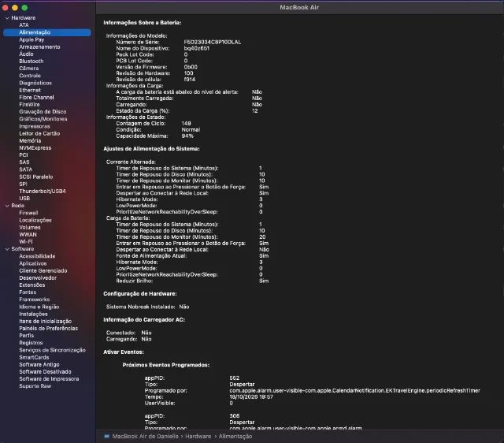This screenshot has height=443, width=504.
Task: Open Extensões under Software
Action: (x=32, y=285)
